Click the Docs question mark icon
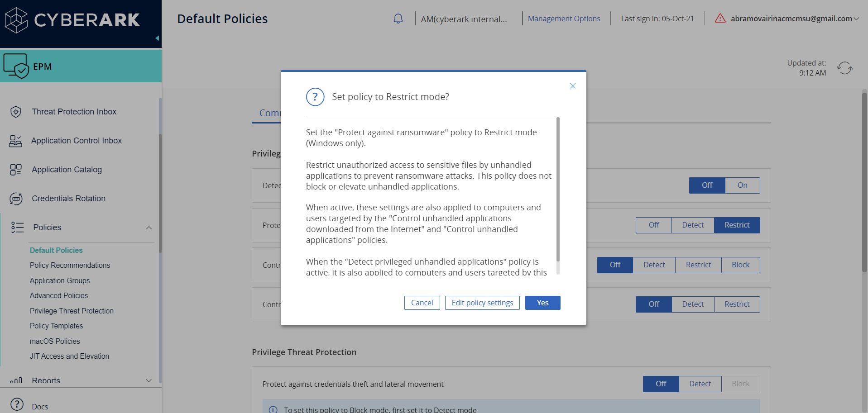Image resolution: width=868 pixels, height=413 pixels. click(x=17, y=404)
